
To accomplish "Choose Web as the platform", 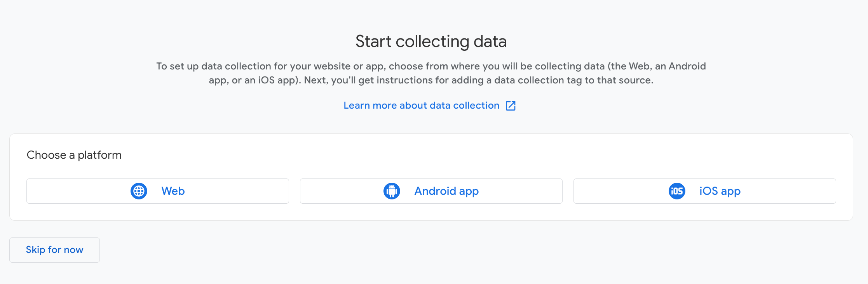I will 157,191.
